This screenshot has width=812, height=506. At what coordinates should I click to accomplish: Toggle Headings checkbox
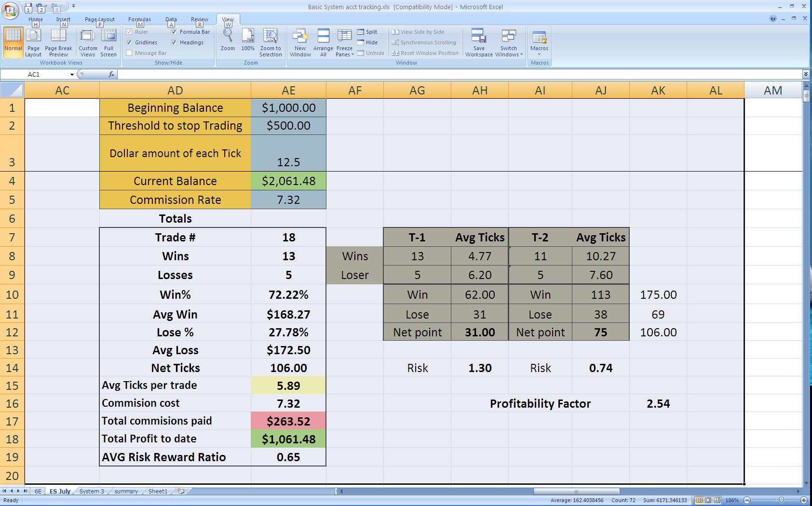[x=174, y=42]
